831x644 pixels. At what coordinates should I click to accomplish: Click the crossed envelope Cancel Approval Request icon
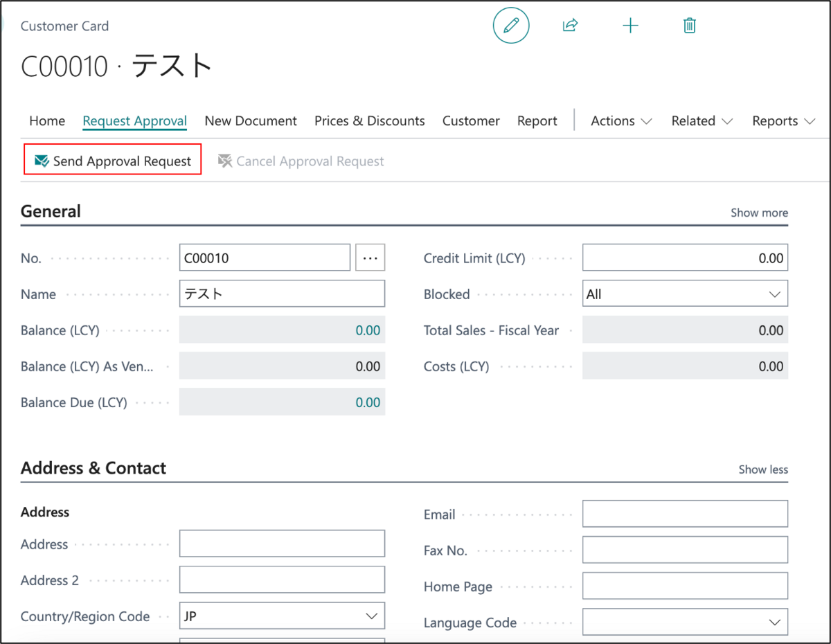(x=225, y=161)
